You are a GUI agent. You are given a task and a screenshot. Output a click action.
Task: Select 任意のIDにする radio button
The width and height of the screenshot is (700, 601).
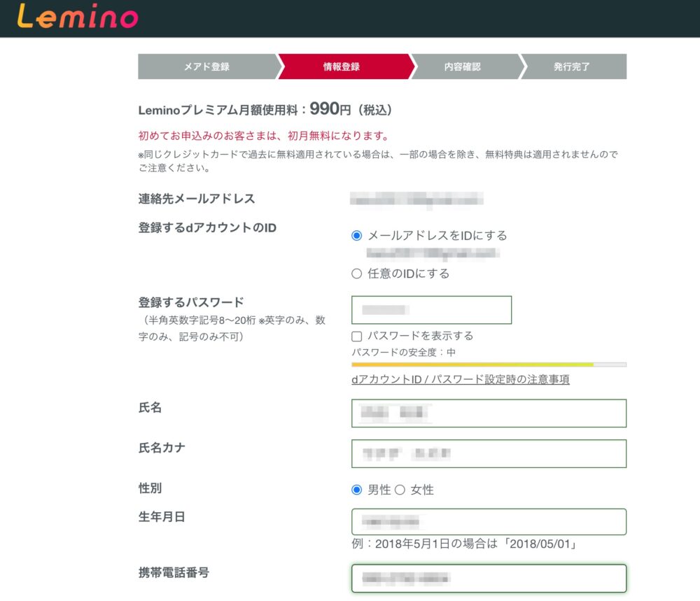point(357,274)
